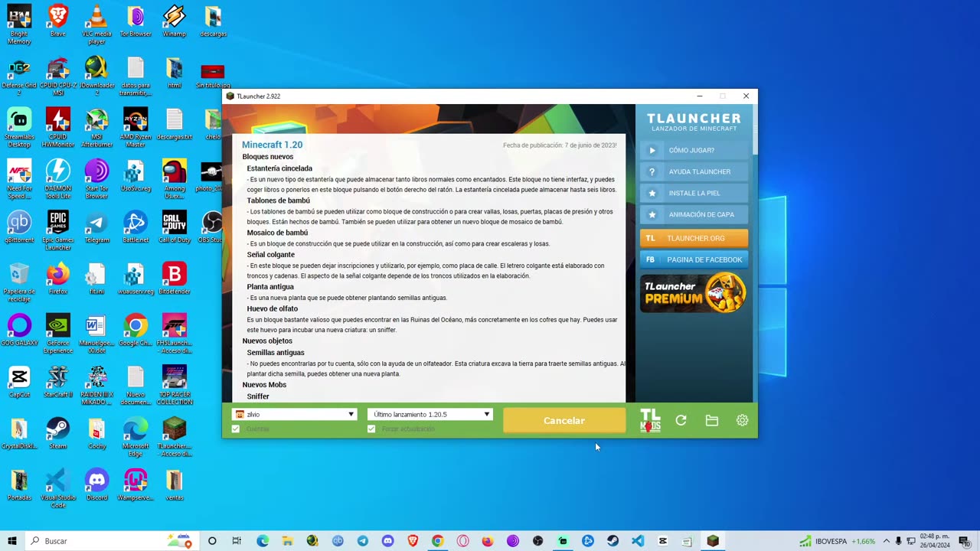Open GeForce Experience desktop icon

click(57, 334)
